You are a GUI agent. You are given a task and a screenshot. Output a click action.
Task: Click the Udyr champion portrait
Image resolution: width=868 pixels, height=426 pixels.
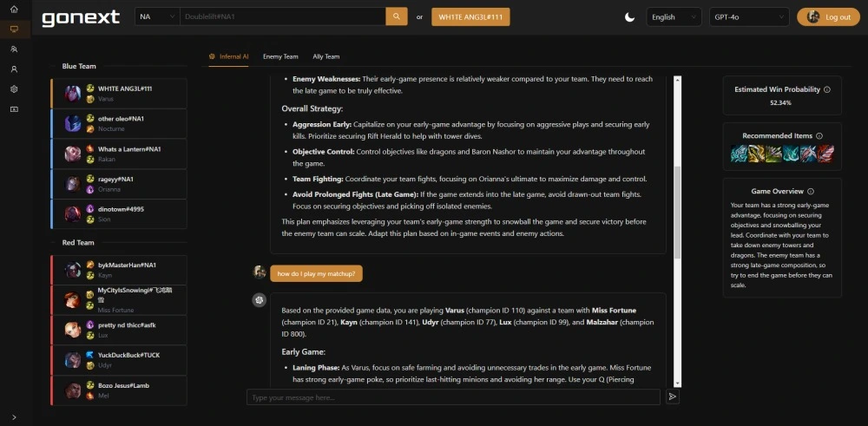click(73, 360)
